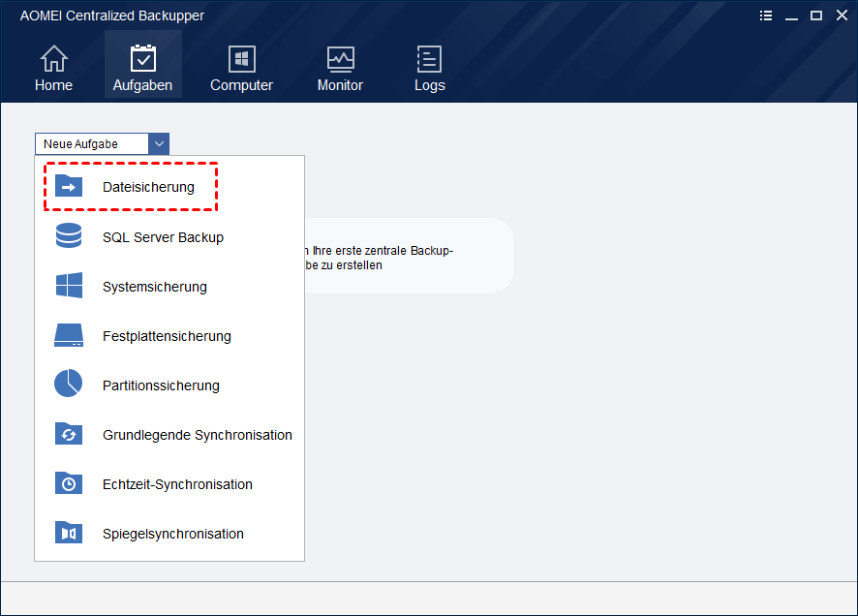Expand the Neue Aufgabe dropdown arrow
This screenshot has width=858, height=616.
159,144
